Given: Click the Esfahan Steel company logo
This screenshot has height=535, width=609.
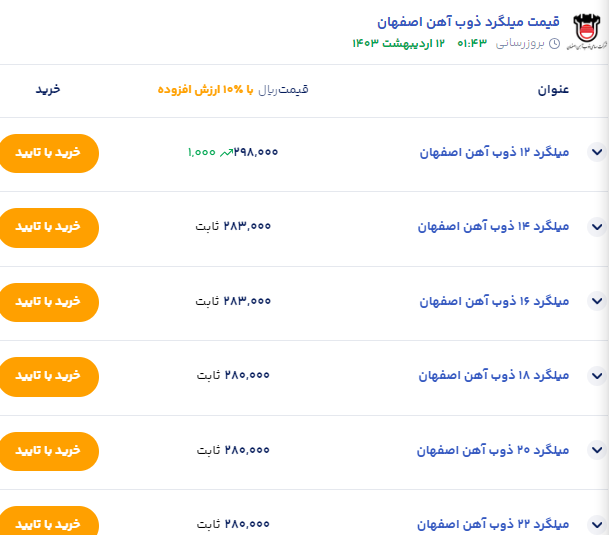Looking at the screenshot, I should [588, 33].
